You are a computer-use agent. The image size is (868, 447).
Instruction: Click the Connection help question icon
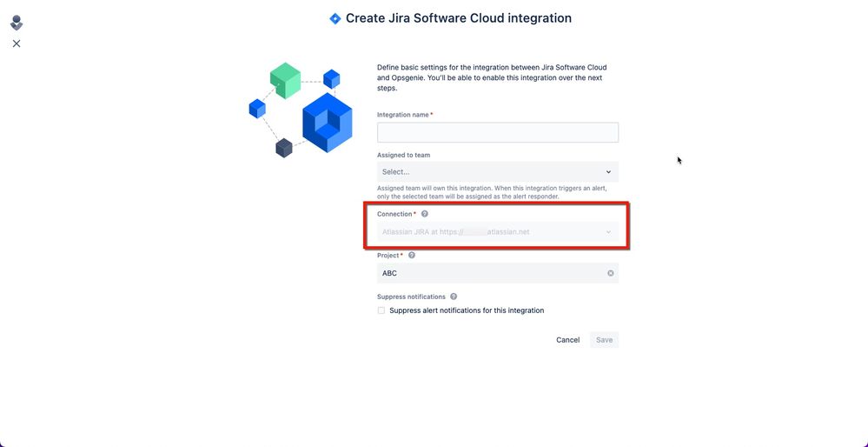click(x=425, y=214)
